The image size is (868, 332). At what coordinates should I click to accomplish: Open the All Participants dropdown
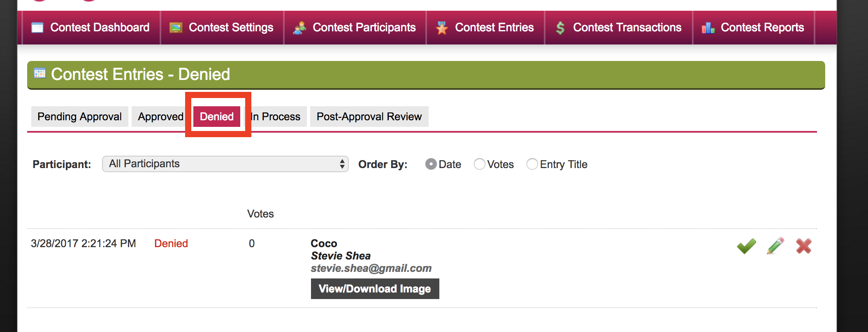coord(225,164)
